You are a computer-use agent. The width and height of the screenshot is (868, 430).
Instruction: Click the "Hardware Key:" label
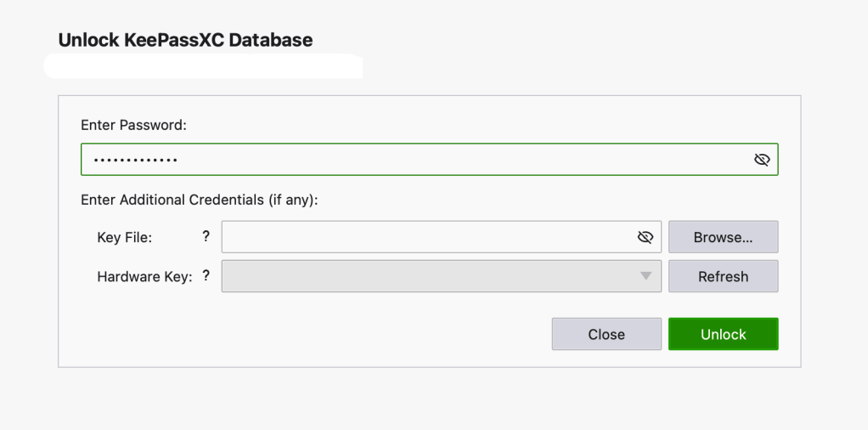144,277
